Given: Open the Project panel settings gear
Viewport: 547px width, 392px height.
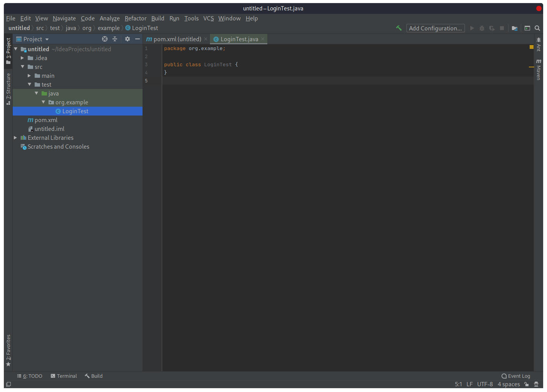Looking at the screenshot, I should [x=127, y=39].
